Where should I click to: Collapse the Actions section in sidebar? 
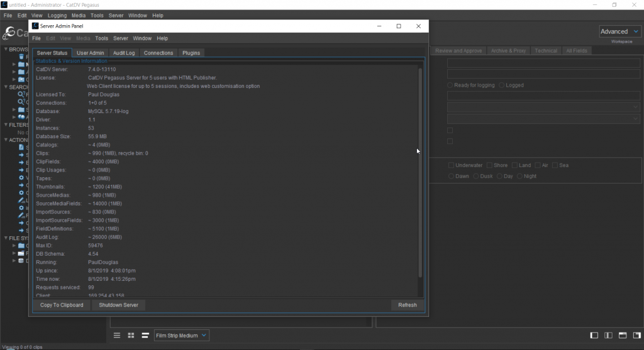(x=6, y=140)
